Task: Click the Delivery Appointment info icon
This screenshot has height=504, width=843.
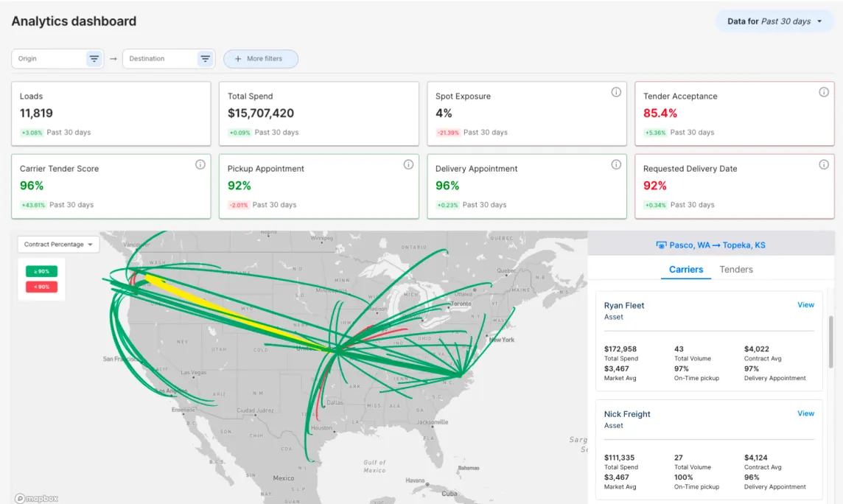Action: [x=615, y=164]
